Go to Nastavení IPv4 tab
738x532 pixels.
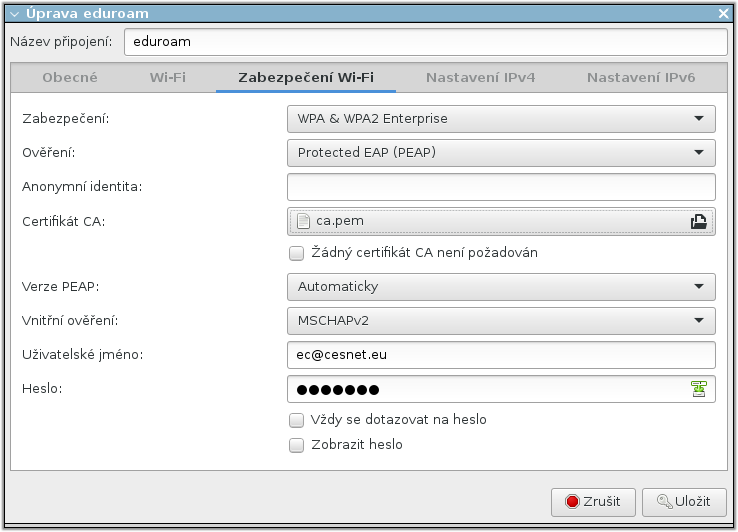coord(481,78)
